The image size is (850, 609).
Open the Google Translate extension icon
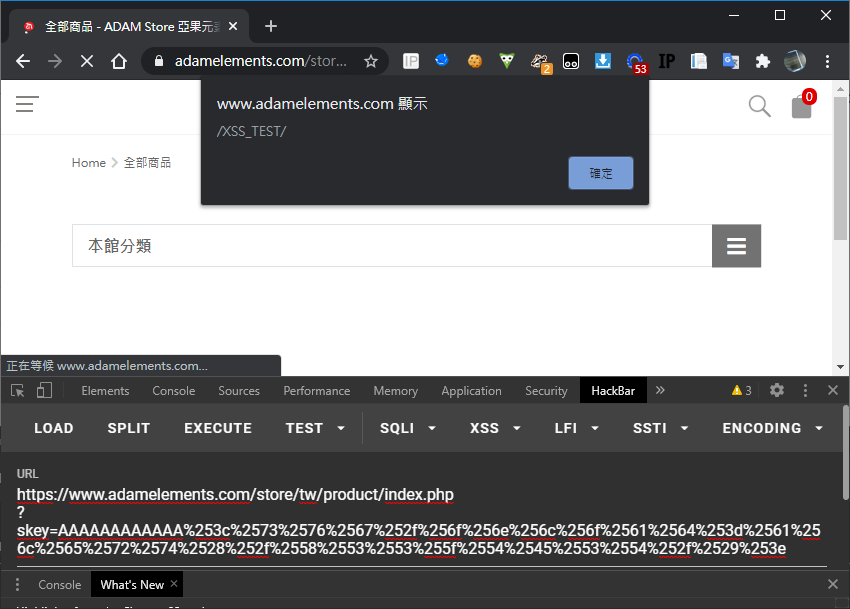[731, 61]
